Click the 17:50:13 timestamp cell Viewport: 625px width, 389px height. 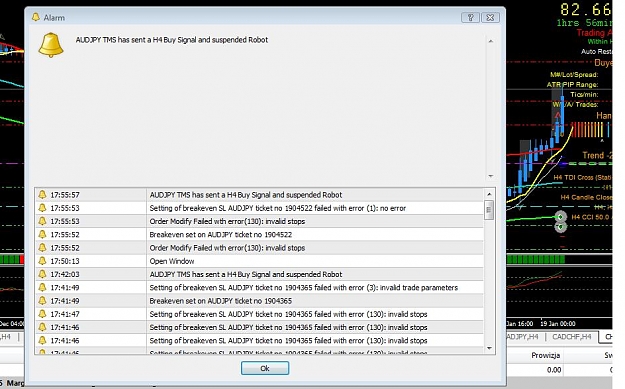pos(65,261)
